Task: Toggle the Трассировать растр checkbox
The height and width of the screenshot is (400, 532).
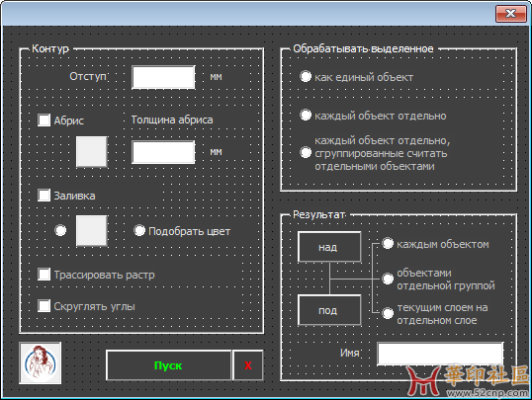Action: click(x=44, y=275)
